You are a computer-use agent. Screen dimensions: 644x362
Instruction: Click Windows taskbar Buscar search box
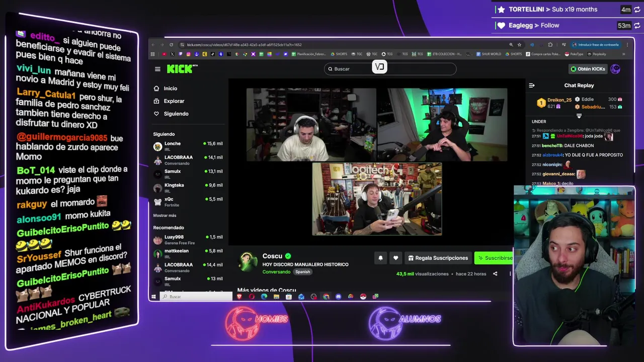(x=196, y=297)
